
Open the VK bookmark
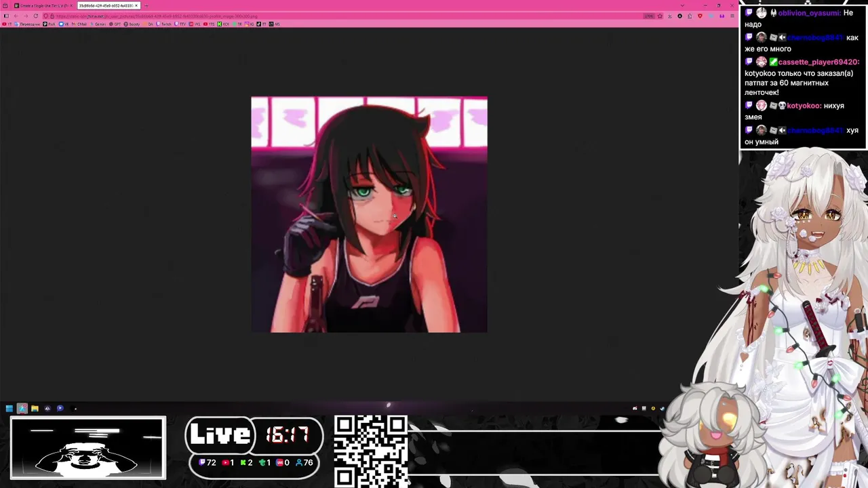(x=64, y=24)
